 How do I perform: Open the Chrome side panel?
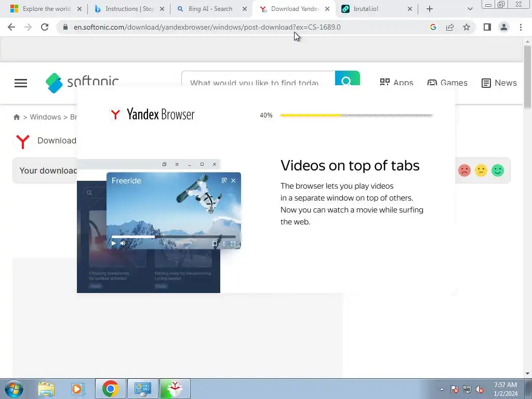tap(487, 27)
